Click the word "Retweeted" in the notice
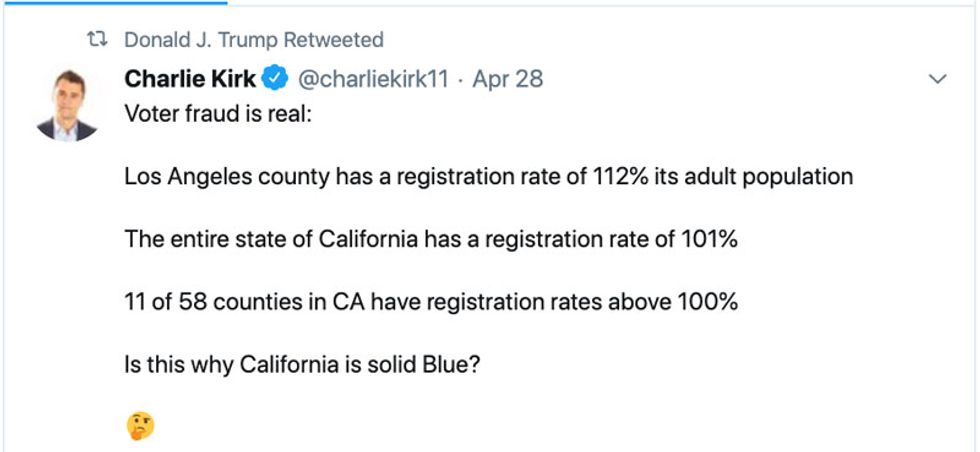980x452 pixels. coord(334,40)
